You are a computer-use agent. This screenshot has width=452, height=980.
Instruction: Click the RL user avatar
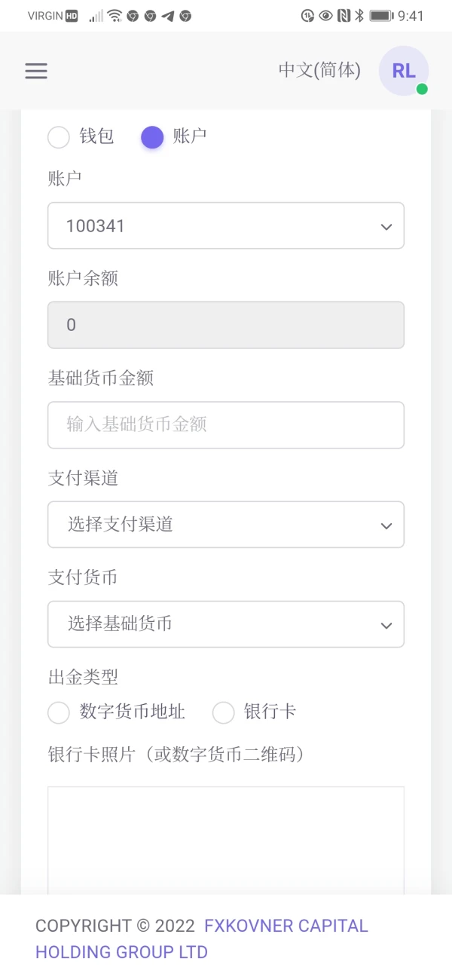(404, 71)
